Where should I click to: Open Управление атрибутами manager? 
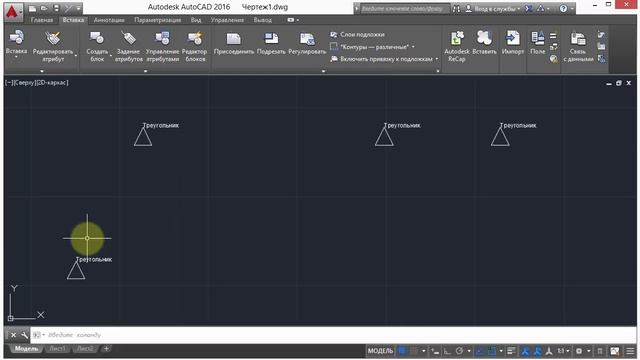coord(162,47)
